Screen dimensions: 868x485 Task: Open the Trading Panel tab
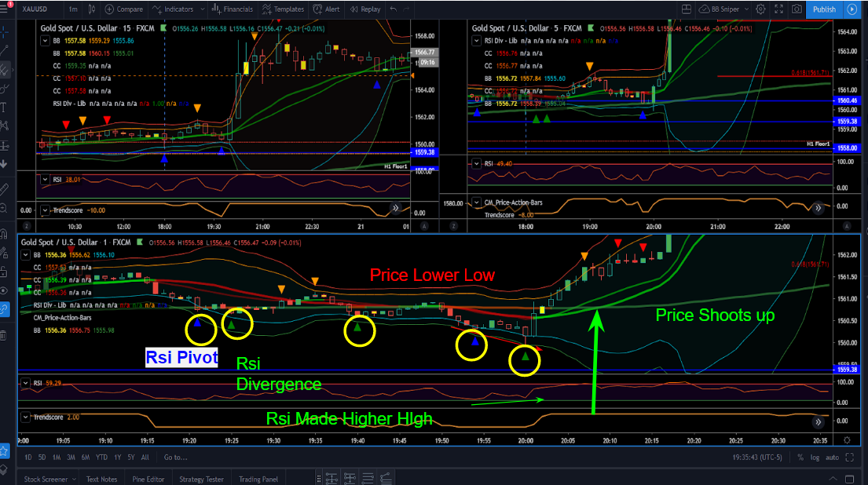coord(258,479)
